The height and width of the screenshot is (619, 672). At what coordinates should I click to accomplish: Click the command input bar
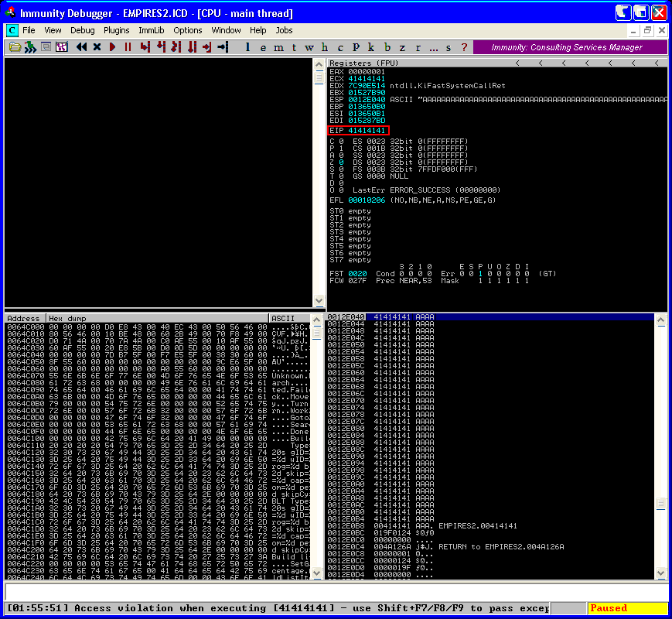pos(336,593)
